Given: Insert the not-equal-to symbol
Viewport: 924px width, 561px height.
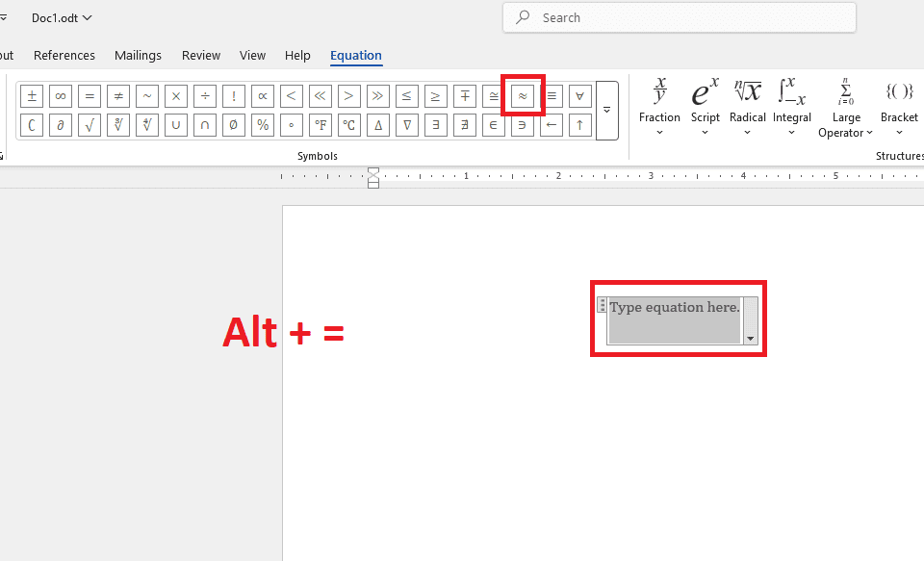Looking at the screenshot, I should 118,96.
